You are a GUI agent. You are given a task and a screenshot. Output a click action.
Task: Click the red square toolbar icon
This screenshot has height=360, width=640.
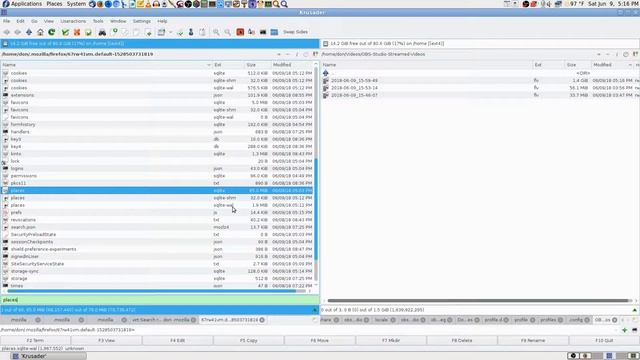[x=240, y=32]
